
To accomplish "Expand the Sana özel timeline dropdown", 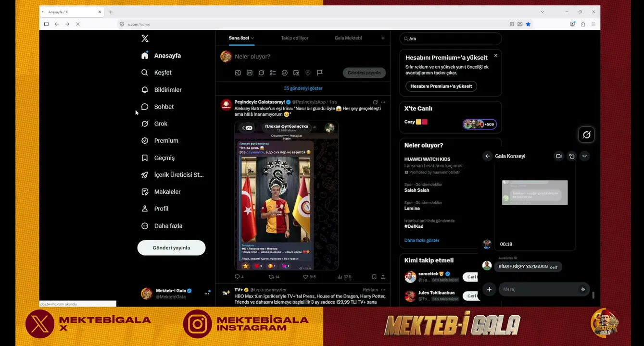I will pyautogui.click(x=252, y=38).
